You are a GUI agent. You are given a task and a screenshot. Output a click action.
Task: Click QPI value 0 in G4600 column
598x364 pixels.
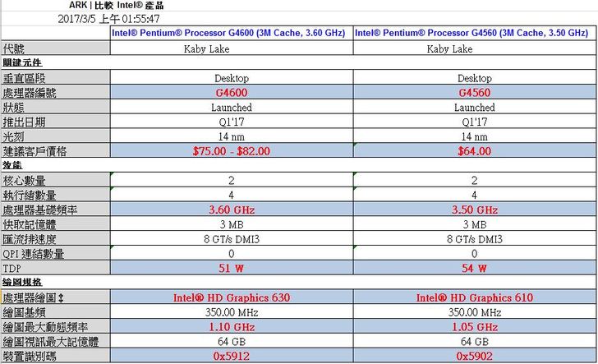(232, 254)
